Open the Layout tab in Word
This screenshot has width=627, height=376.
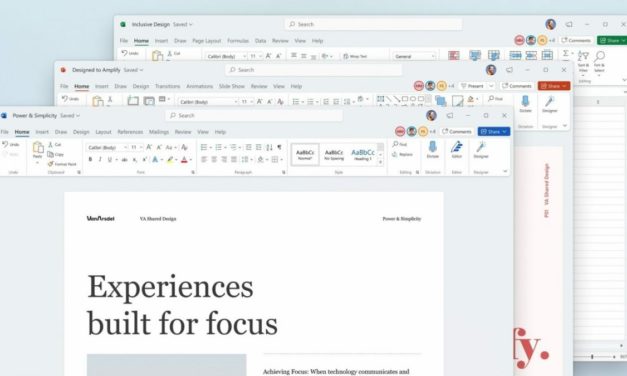point(103,132)
